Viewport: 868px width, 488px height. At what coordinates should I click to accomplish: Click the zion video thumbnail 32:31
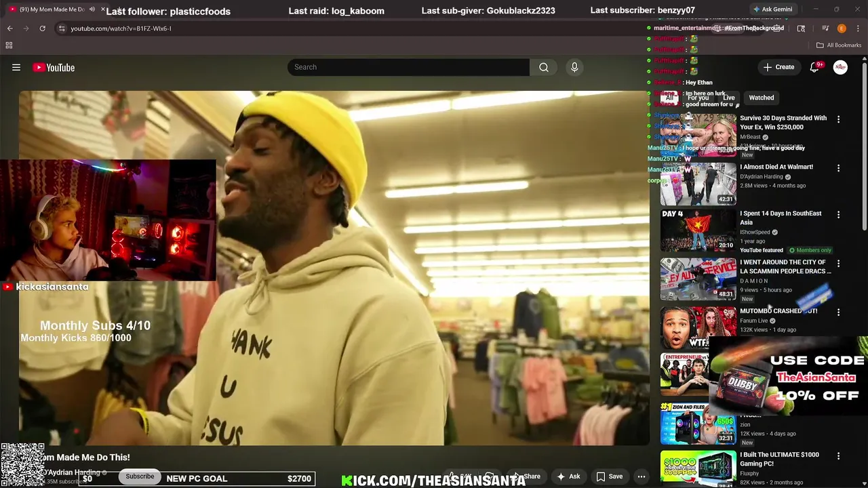click(x=698, y=423)
